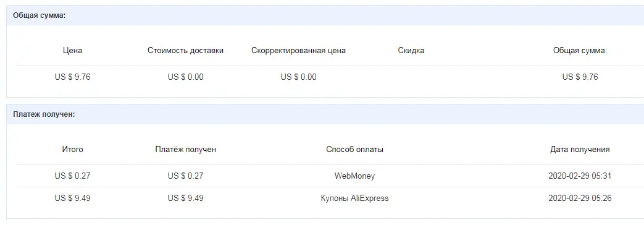
Task: Click the WebMoney payment method entry
Action: [355, 176]
